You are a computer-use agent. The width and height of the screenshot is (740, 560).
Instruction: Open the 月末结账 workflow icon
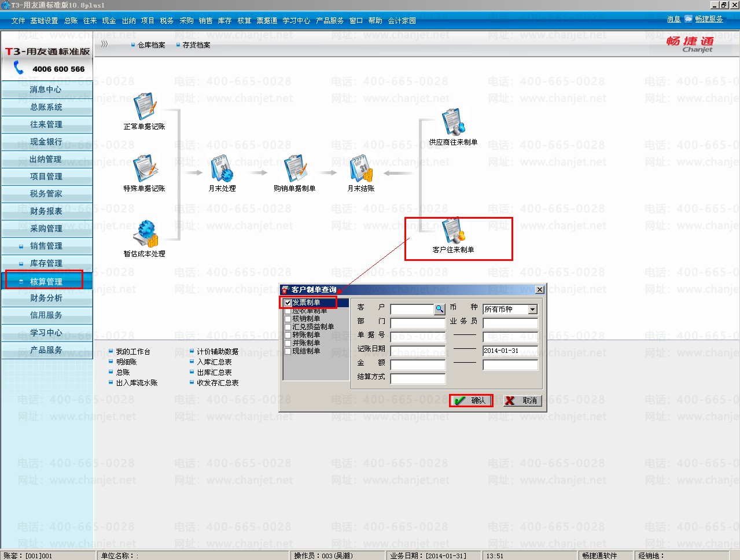pyautogui.click(x=361, y=169)
